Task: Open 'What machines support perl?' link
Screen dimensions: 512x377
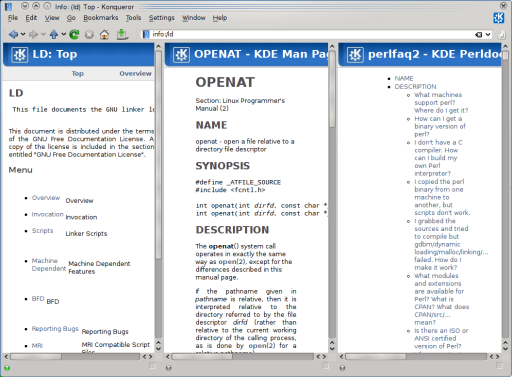Action: point(441,103)
